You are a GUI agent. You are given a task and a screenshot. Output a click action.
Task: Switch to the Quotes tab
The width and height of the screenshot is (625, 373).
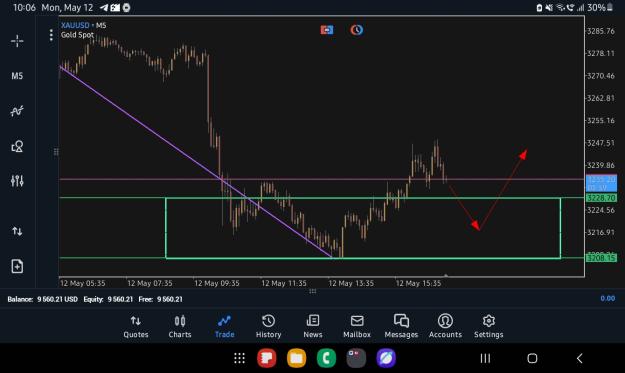point(136,327)
